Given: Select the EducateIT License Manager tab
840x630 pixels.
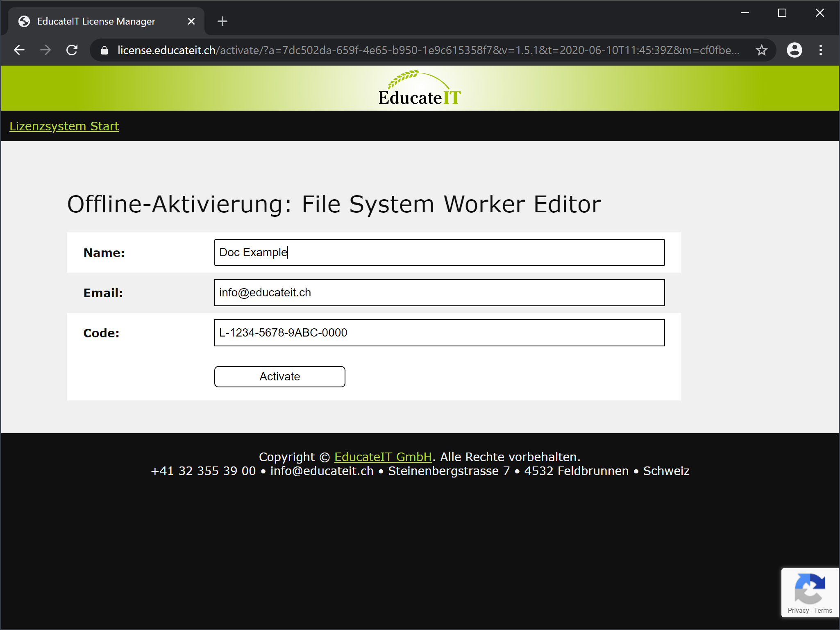Looking at the screenshot, I should click(x=96, y=21).
